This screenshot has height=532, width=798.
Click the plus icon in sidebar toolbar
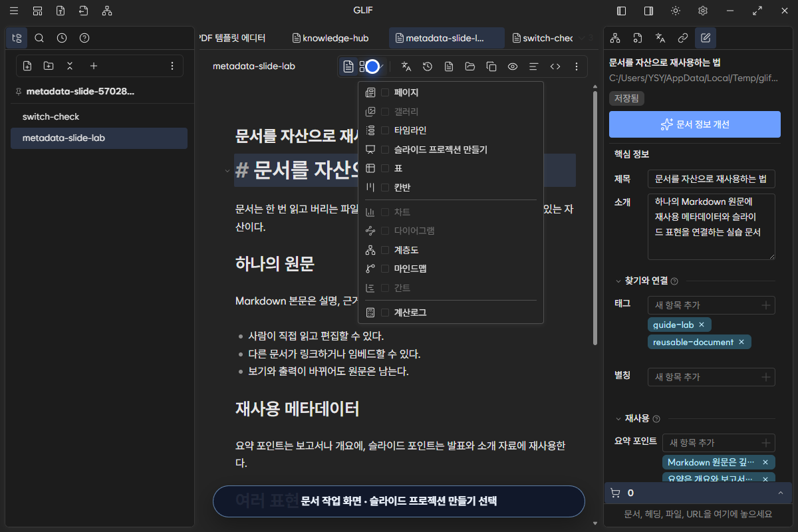tap(94, 66)
